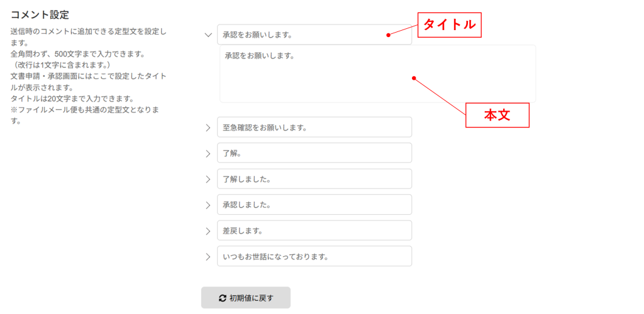Click the 至急確認をお願いします。 title field
This screenshot has height=314, width=644.
pos(314,127)
